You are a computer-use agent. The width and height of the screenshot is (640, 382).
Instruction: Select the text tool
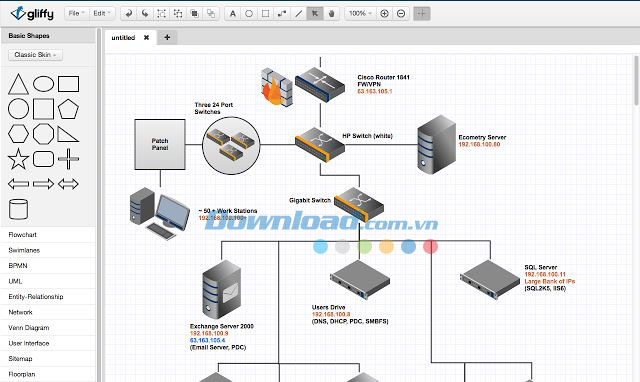tap(233, 13)
